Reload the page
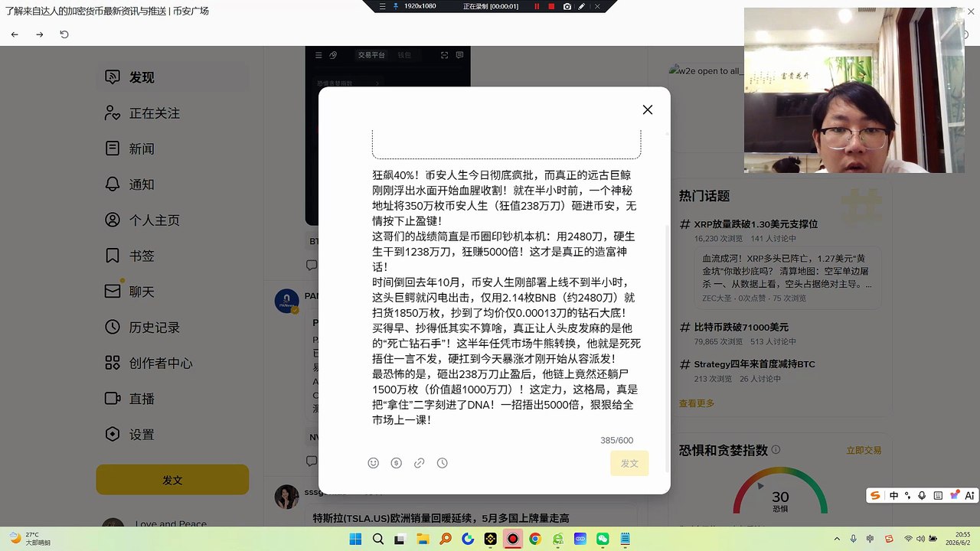 click(x=64, y=34)
